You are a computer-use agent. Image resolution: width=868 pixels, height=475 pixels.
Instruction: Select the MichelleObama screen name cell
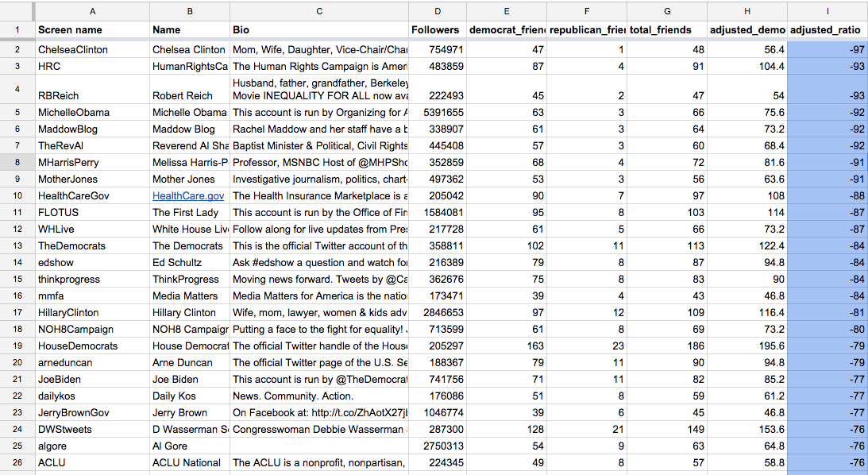[x=92, y=112]
